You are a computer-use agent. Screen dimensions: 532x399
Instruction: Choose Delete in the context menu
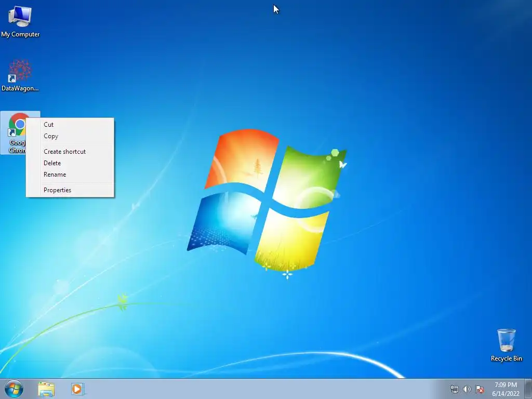[x=70, y=163]
